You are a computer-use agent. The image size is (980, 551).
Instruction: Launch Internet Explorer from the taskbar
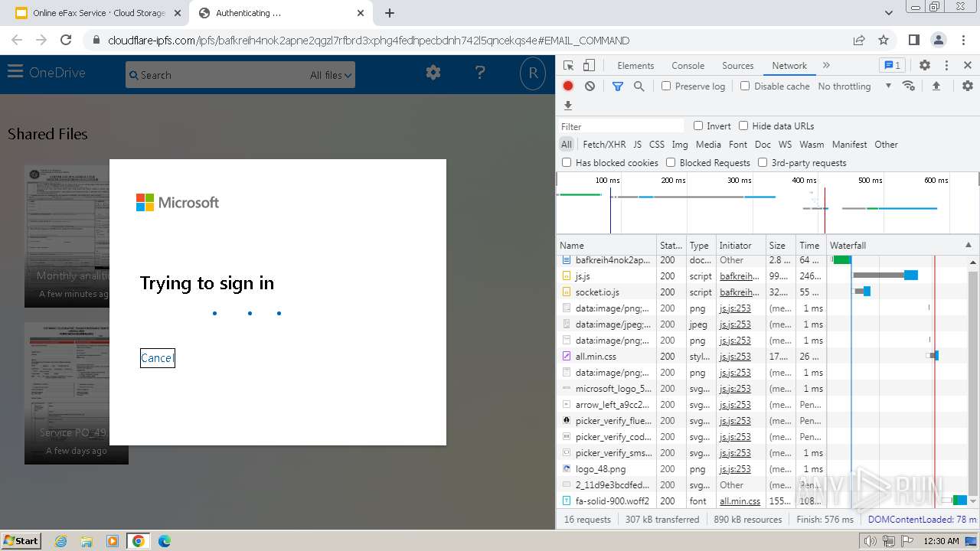[61, 540]
